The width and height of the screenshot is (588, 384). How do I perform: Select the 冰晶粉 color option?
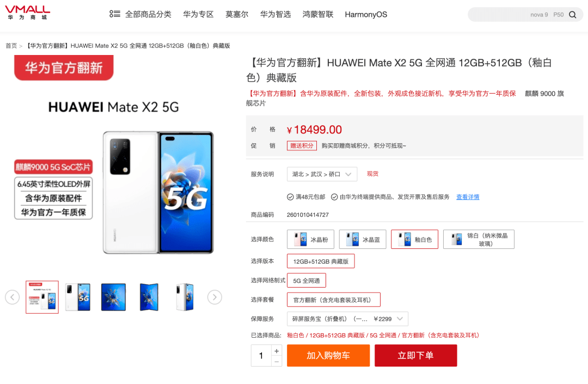(310, 239)
